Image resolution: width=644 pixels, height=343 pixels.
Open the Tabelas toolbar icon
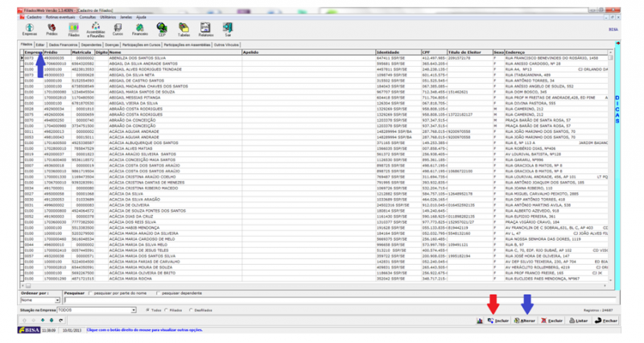[184, 30]
